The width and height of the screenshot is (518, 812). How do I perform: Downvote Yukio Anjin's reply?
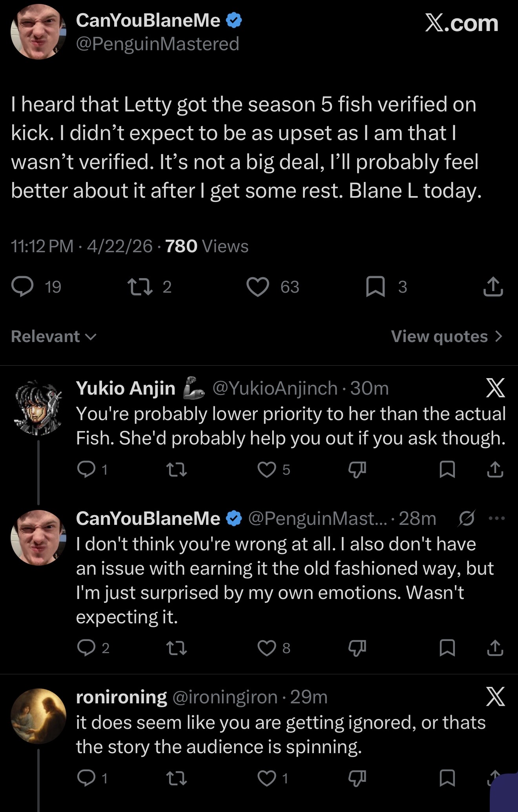357,470
